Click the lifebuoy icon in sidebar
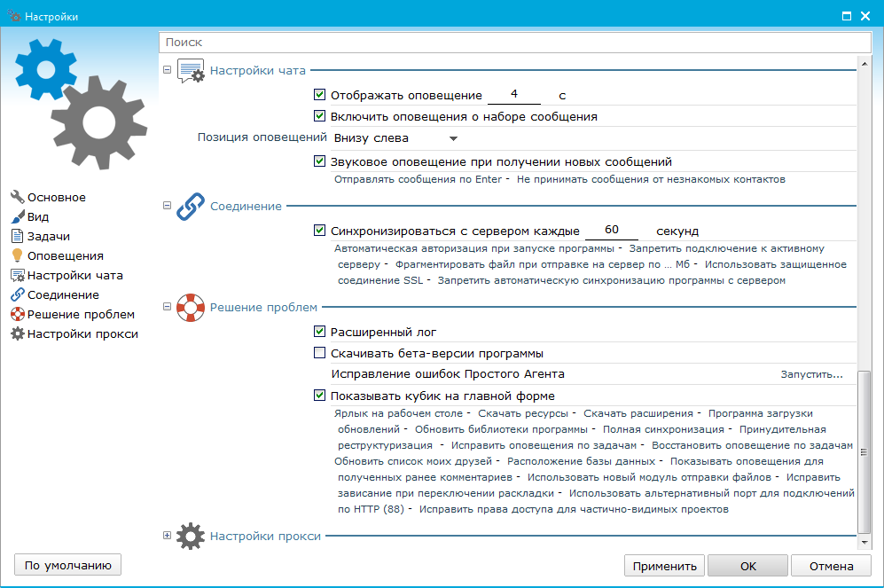The image size is (884, 588). pos(17,315)
